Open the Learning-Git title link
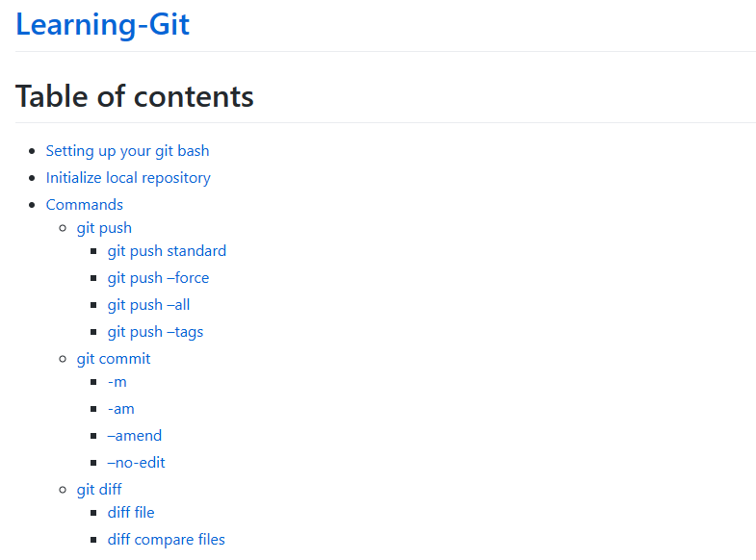The image size is (756, 560). click(102, 24)
